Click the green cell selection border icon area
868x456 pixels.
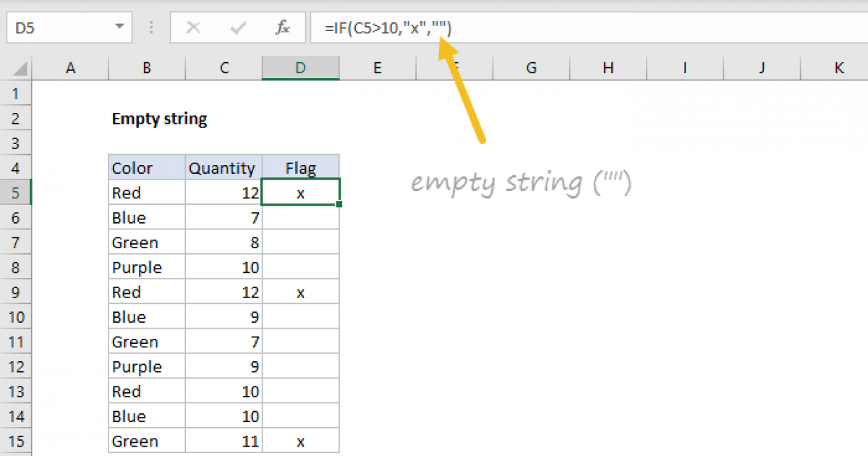click(x=300, y=193)
